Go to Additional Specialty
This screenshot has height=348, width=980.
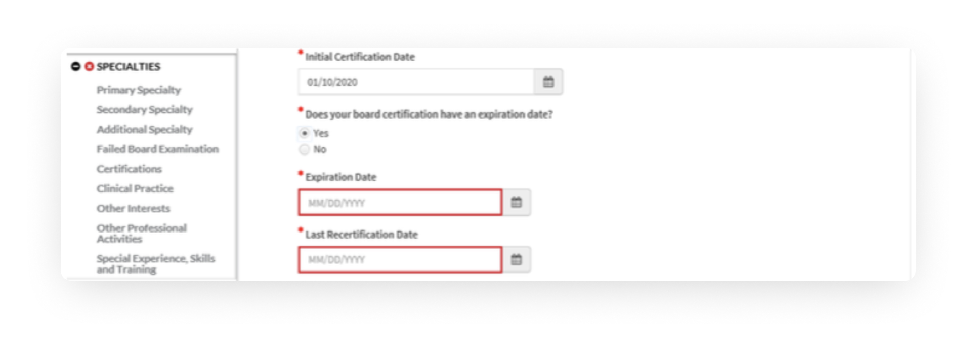point(145,130)
